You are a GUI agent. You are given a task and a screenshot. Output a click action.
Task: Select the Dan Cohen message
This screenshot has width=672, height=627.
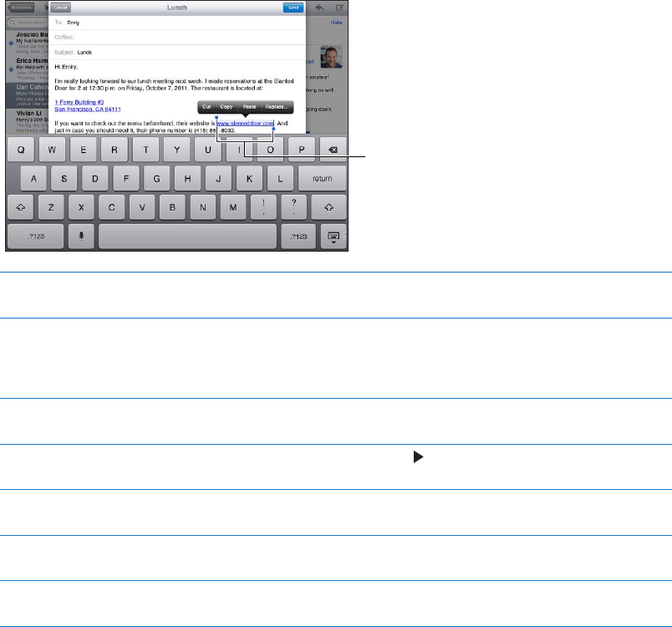tap(28, 95)
